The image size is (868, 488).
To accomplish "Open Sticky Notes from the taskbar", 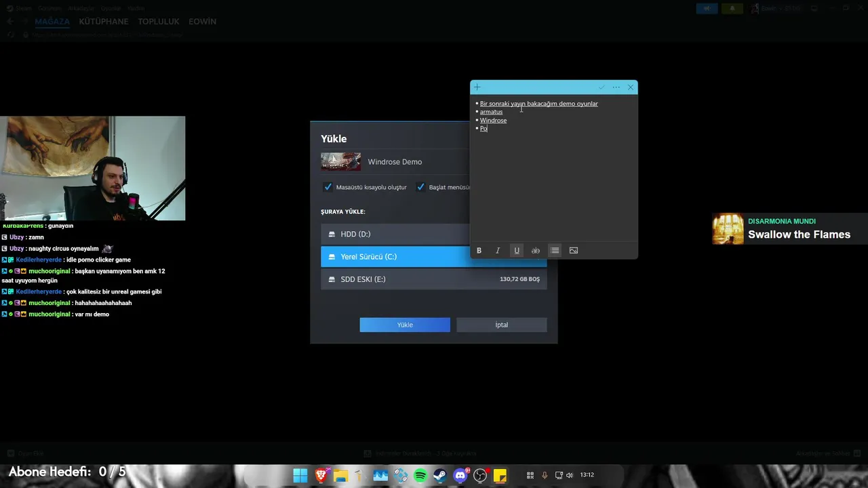I will point(500,475).
